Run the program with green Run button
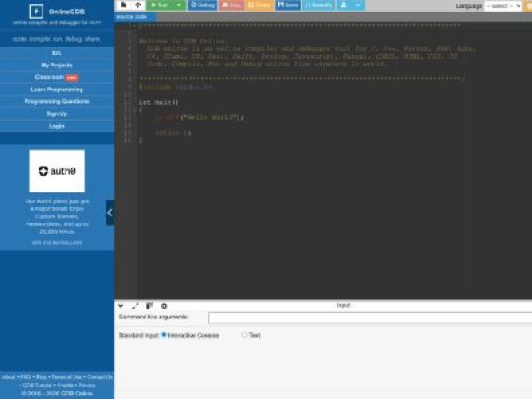 pyautogui.click(x=160, y=4)
